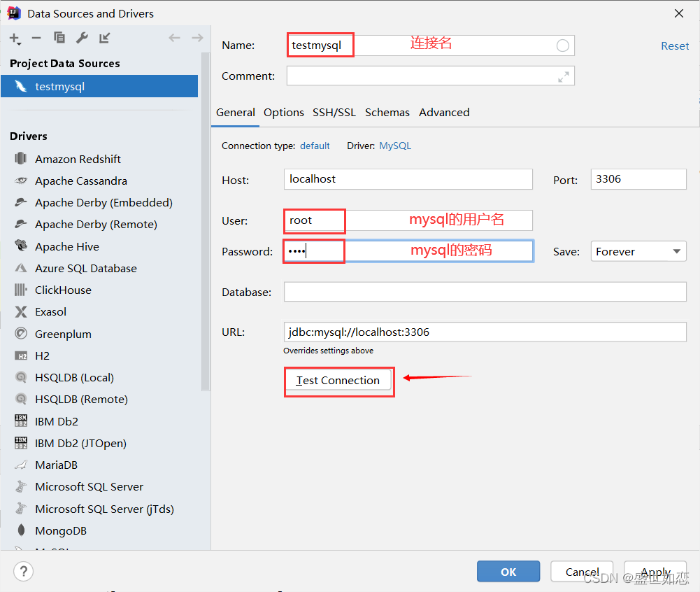Click the URL field with jdbc address

[485, 332]
